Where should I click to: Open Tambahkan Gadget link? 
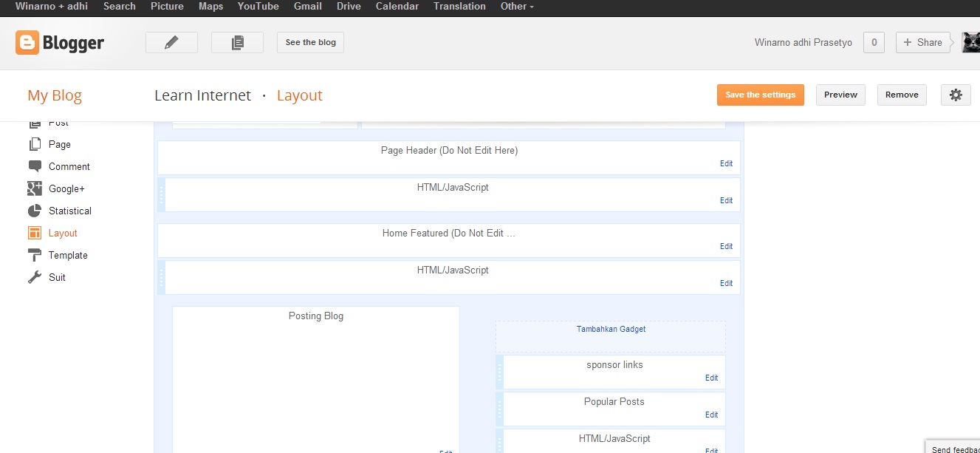pyautogui.click(x=610, y=329)
